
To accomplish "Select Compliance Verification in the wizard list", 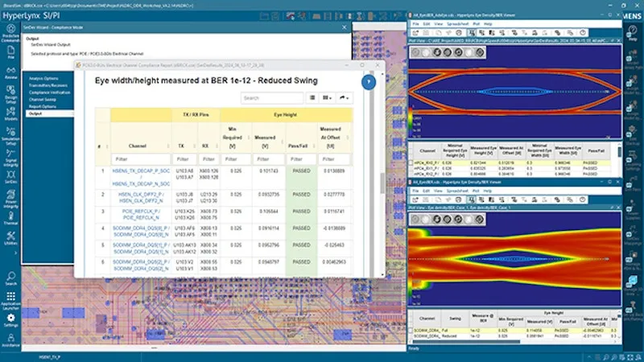I will point(49,93).
